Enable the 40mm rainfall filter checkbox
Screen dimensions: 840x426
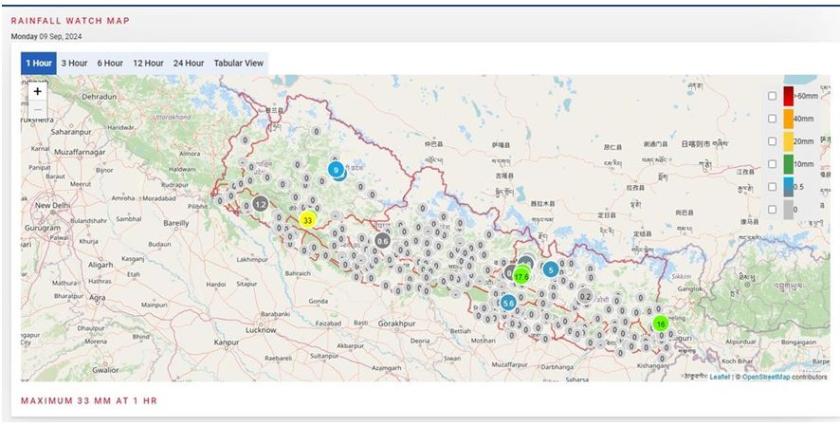[x=772, y=119]
